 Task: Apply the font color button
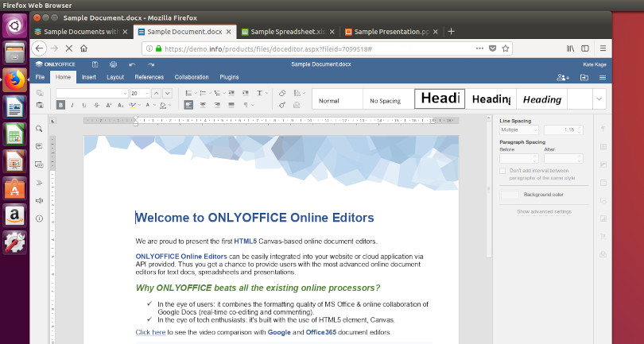coord(148,105)
